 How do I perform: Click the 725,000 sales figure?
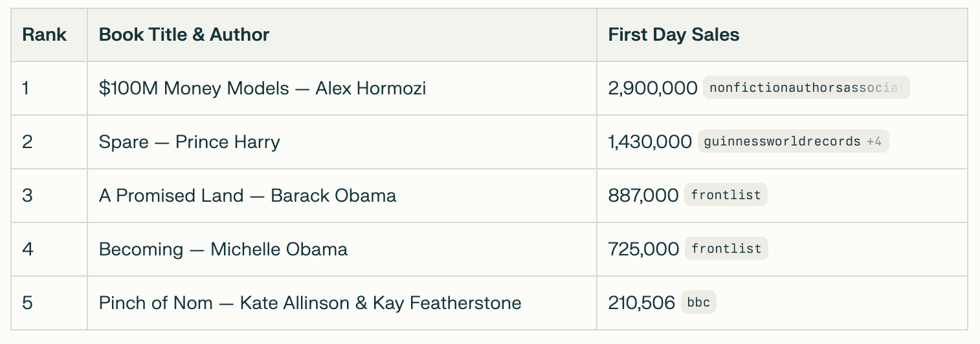point(643,249)
